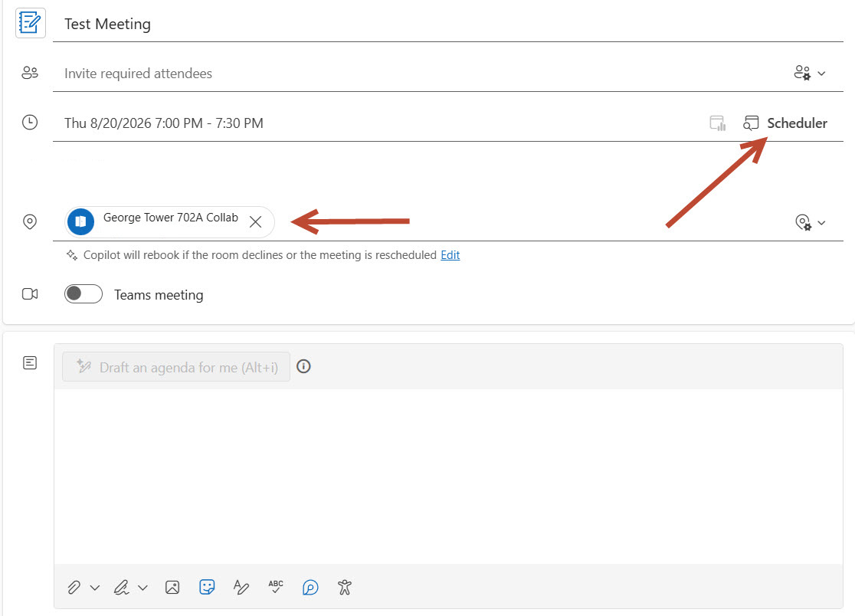This screenshot has height=616, width=855.
Task: Open the info icon next to agenda draft
Action: click(303, 366)
